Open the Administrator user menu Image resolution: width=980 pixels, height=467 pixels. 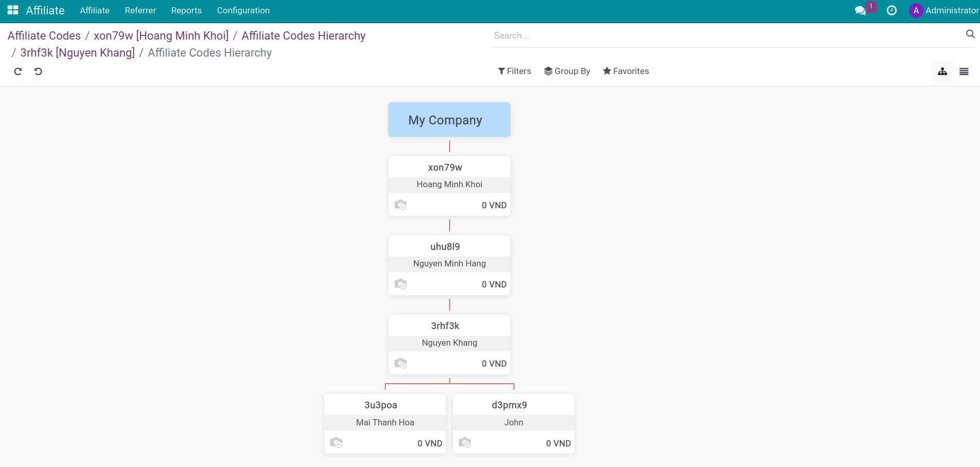(944, 10)
